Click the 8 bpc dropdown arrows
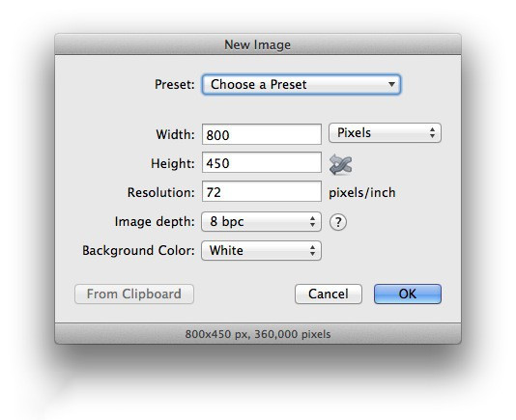The image size is (516, 420). [313, 222]
